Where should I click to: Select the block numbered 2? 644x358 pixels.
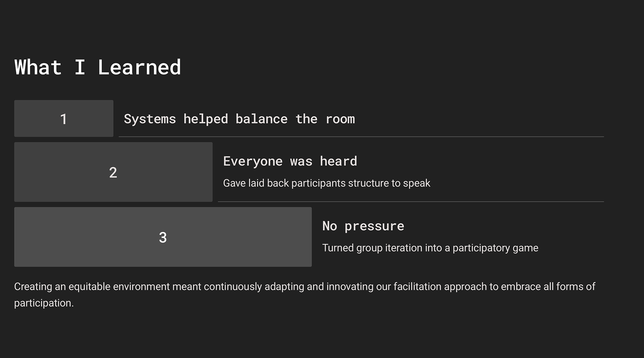(x=113, y=172)
